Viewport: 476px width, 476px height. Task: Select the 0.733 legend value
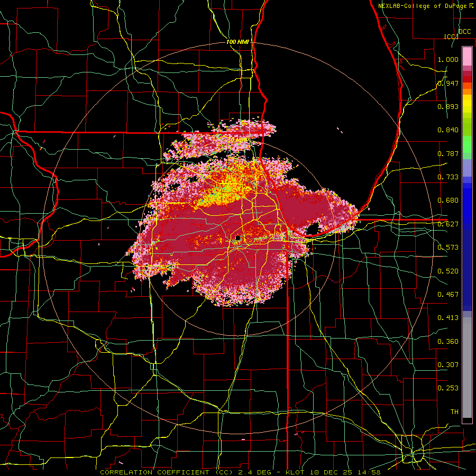448,177
